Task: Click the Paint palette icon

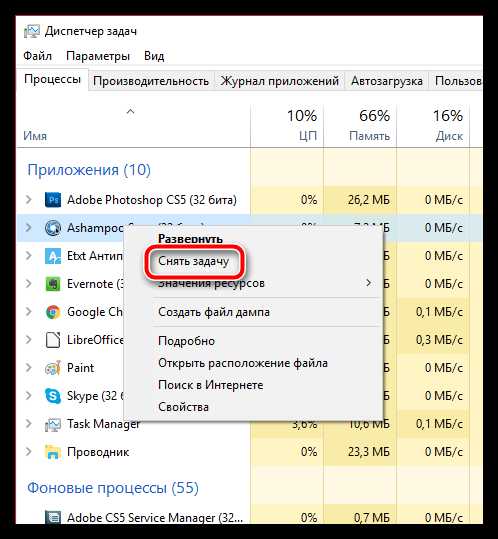Action: coord(53,368)
